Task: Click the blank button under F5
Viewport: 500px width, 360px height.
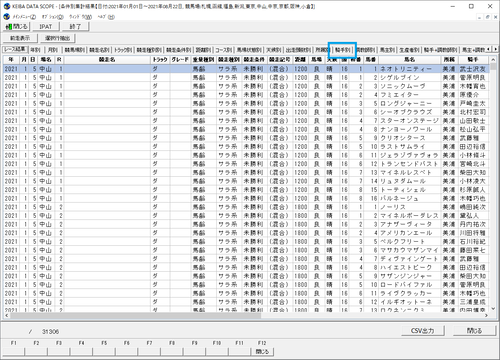Action: [104, 352]
